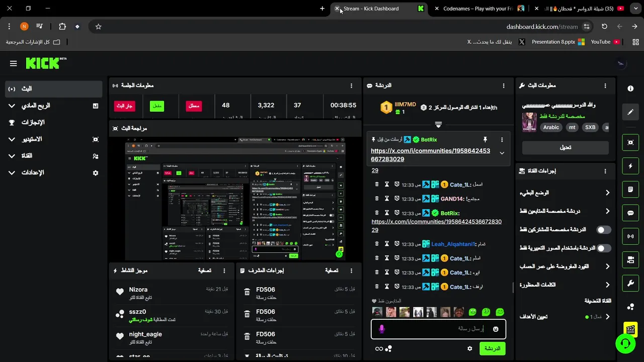Toggle emote-only chat switch
Viewport: 644px width, 362px height.
[x=603, y=248]
